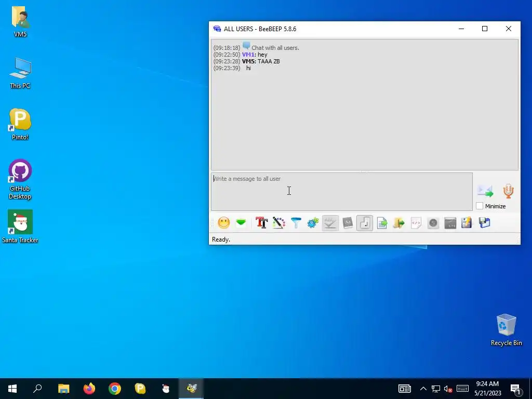Launch Firefox from the taskbar
Screen dimensions: 532x399
[89, 389]
